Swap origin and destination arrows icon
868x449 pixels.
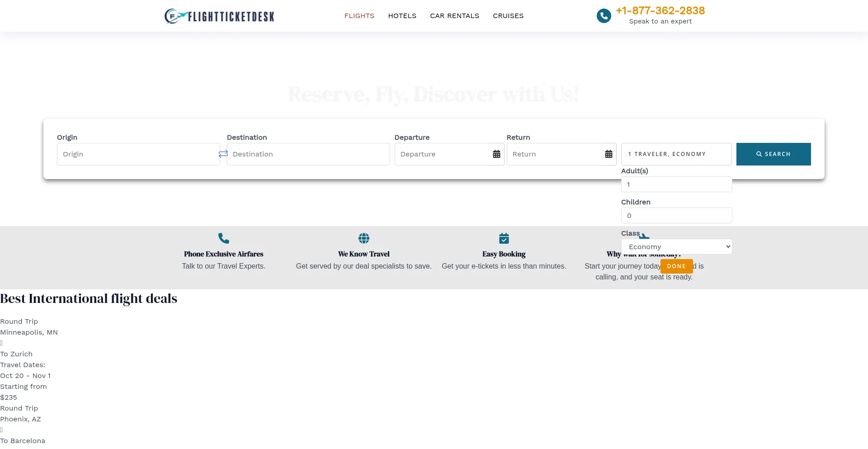[x=223, y=154]
